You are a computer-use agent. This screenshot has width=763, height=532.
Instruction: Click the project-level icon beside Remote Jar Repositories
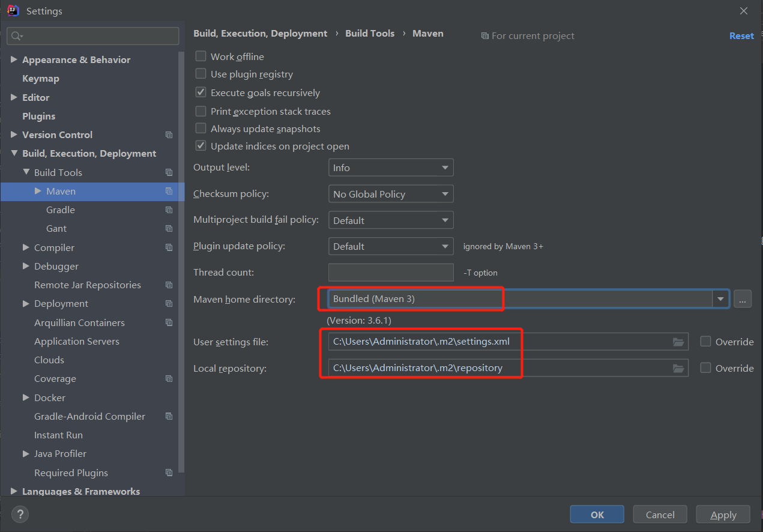169,285
